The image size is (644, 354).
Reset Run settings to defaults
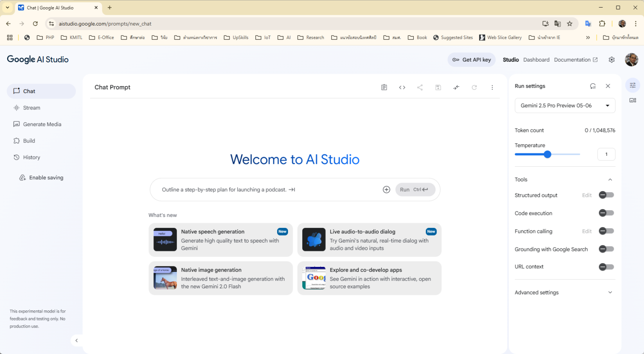click(x=593, y=86)
